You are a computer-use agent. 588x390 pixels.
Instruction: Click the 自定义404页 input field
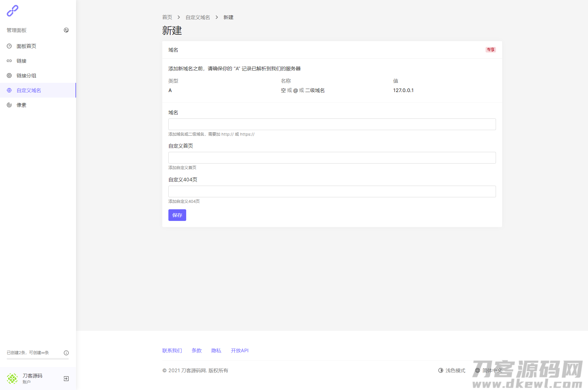tap(332, 191)
